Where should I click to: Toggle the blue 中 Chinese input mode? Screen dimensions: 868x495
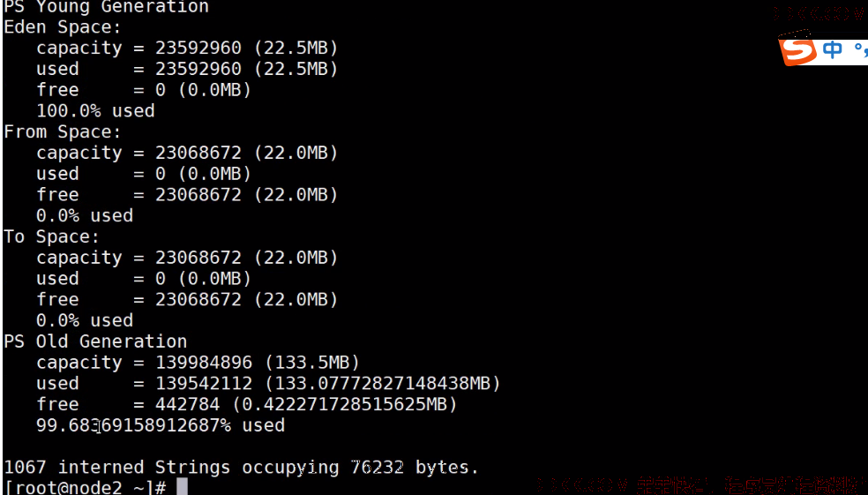pyautogui.click(x=832, y=49)
